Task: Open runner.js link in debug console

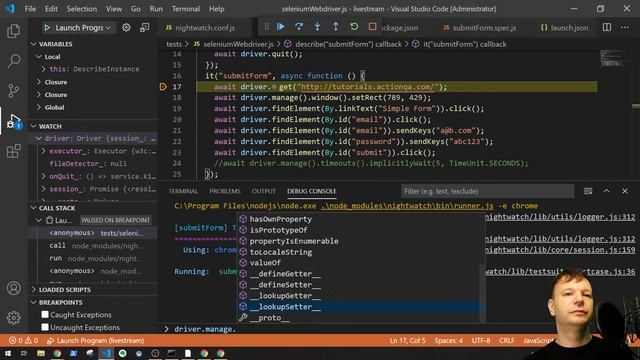Action: (407, 206)
